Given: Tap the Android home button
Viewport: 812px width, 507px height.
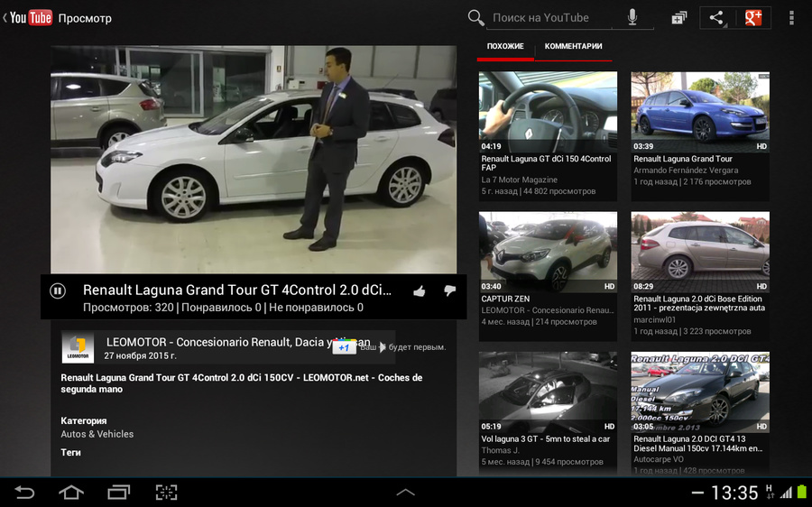Looking at the screenshot, I should point(71,492).
